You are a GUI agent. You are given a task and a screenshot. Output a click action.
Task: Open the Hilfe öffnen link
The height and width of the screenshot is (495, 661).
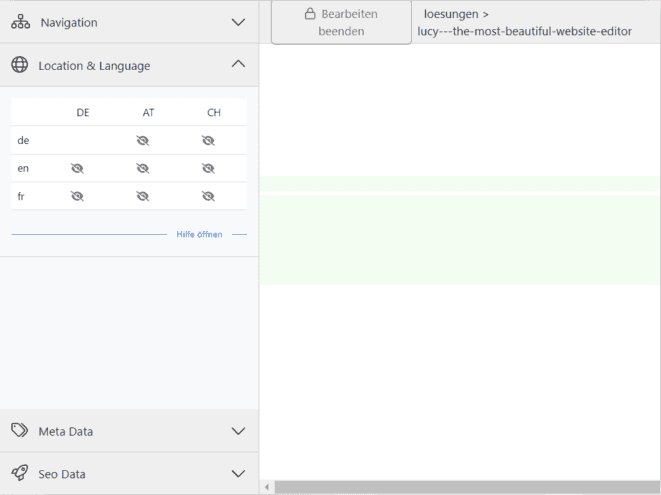point(199,234)
